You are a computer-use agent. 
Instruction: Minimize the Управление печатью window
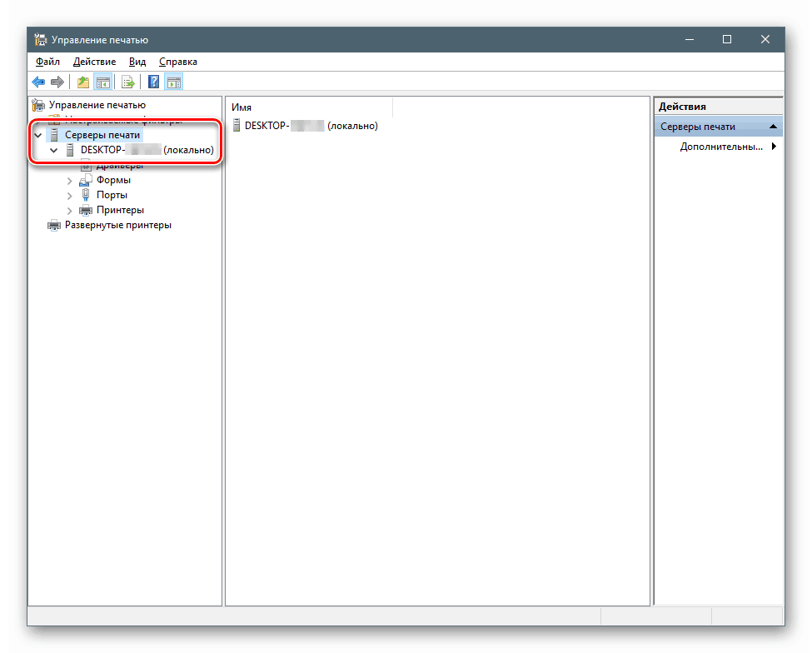coord(690,39)
